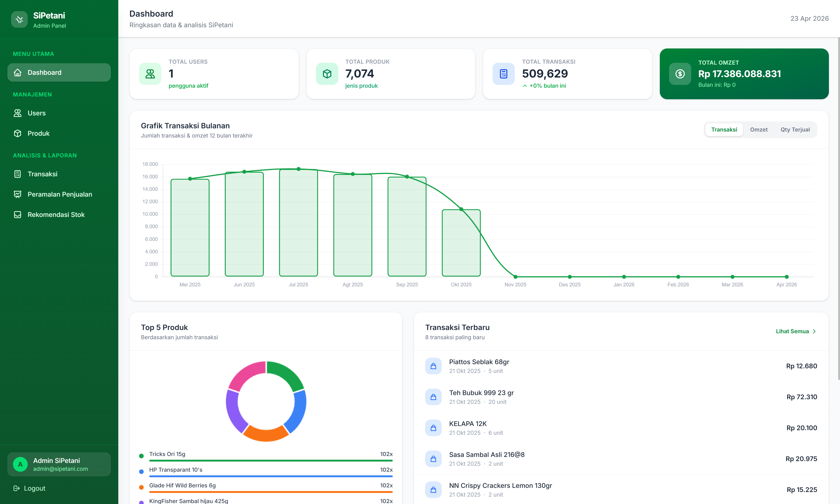This screenshot has width=840, height=504.
Task: Open Transaksi menu in sidebar
Action: tap(43, 174)
